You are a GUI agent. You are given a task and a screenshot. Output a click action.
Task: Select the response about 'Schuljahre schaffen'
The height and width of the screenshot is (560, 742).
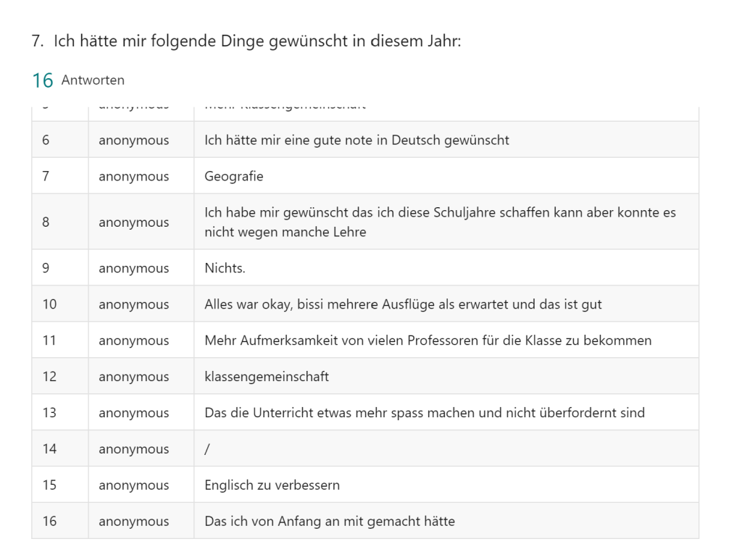click(440, 222)
